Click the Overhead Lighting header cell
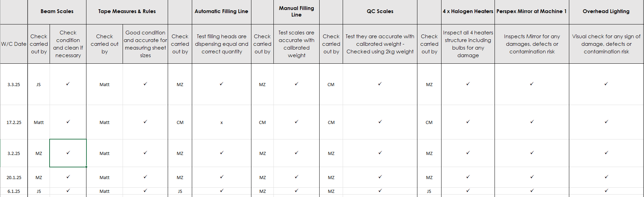 click(606, 11)
